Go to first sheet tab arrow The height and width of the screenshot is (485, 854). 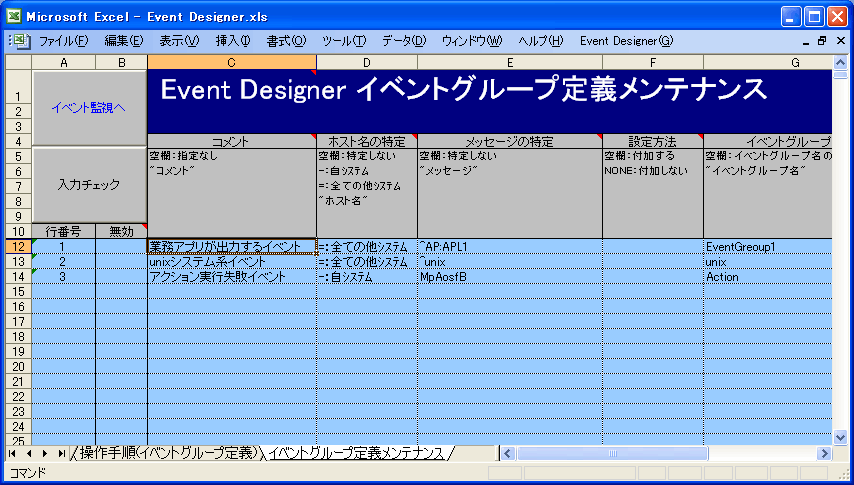tap(13, 453)
